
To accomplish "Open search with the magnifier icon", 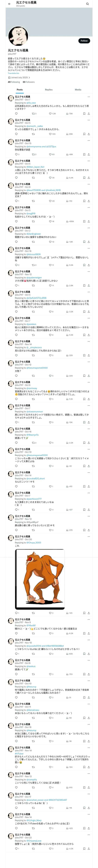I will [87, 4].
